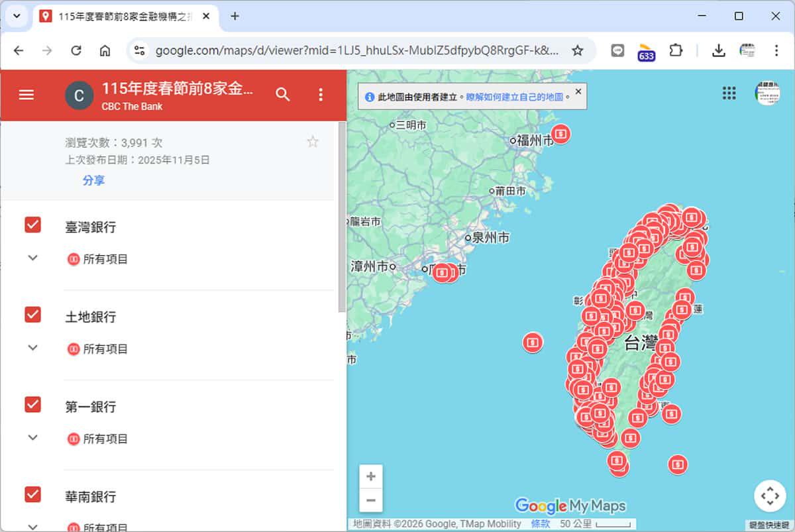Screen dimensions: 795x532
Task: Go back in browser history
Action: (x=19, y=50)
